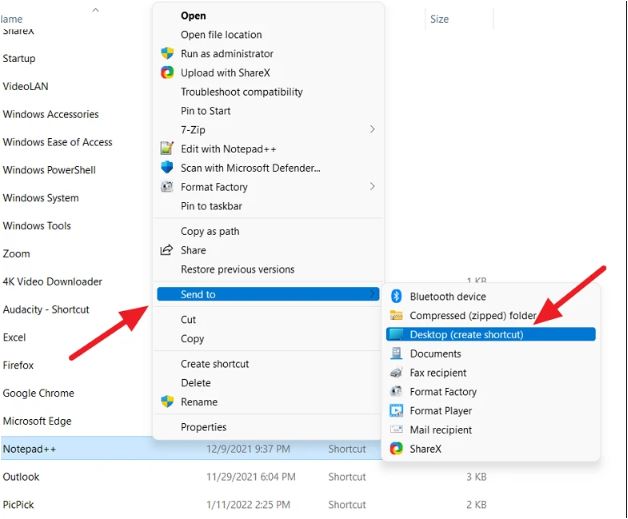The image size is (628, 519).
Task: Select Desktop (create shortcut) text in Send to submenu
Action: [467, 335]
